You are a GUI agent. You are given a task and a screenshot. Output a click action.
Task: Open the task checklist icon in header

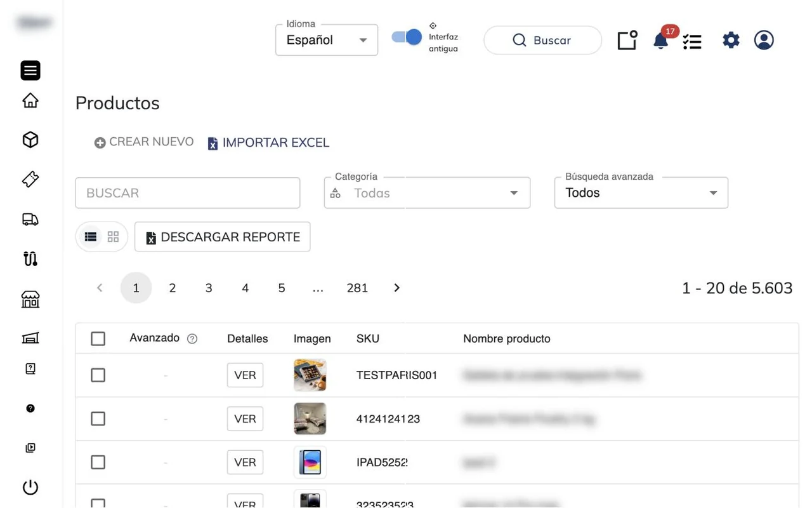[692, 41]
